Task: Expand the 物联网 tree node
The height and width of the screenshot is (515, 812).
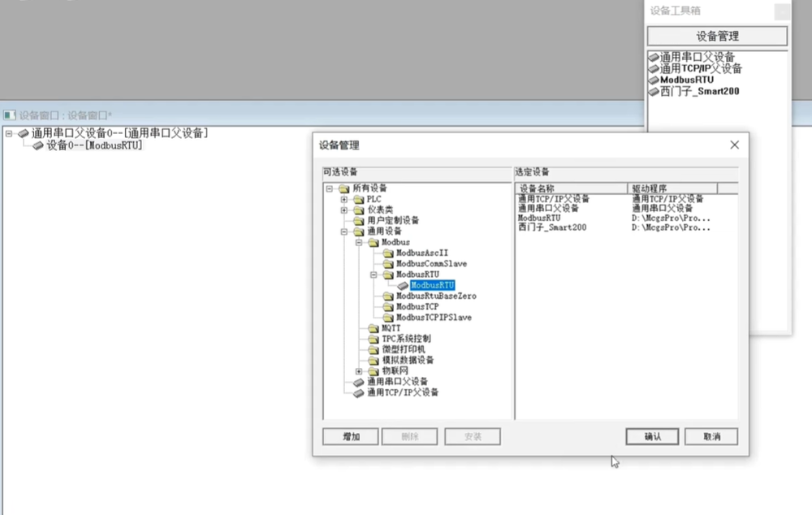Action: click(x=359, y=371)
